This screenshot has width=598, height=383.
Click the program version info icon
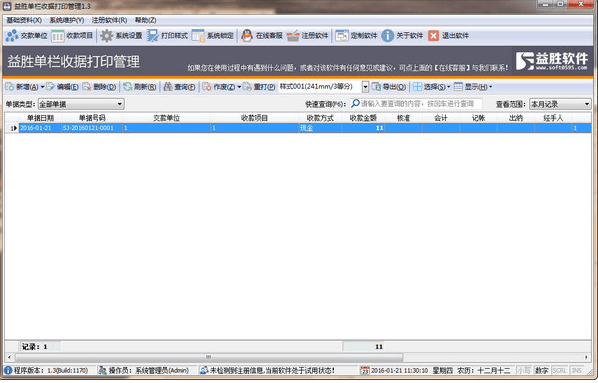8,371
